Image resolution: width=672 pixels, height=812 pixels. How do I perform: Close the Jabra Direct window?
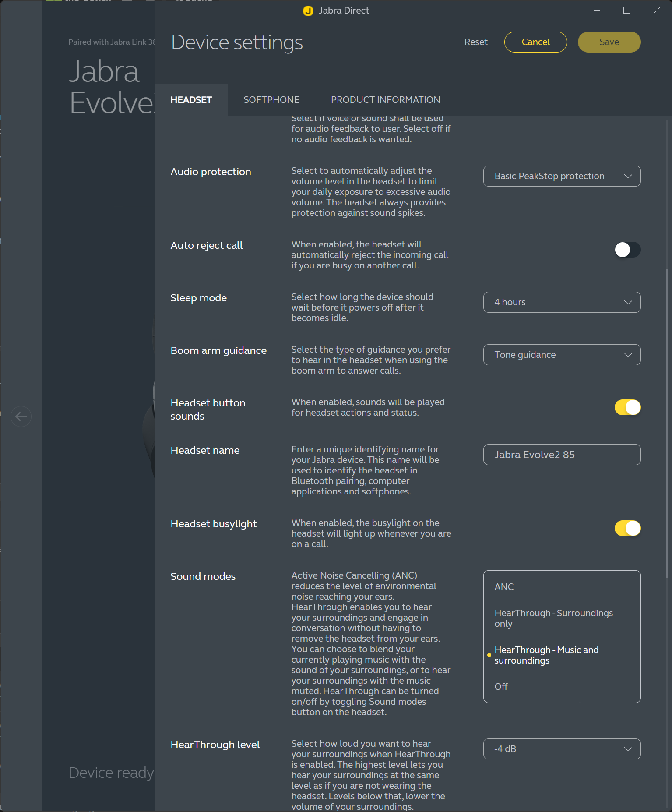pos(657,11)
